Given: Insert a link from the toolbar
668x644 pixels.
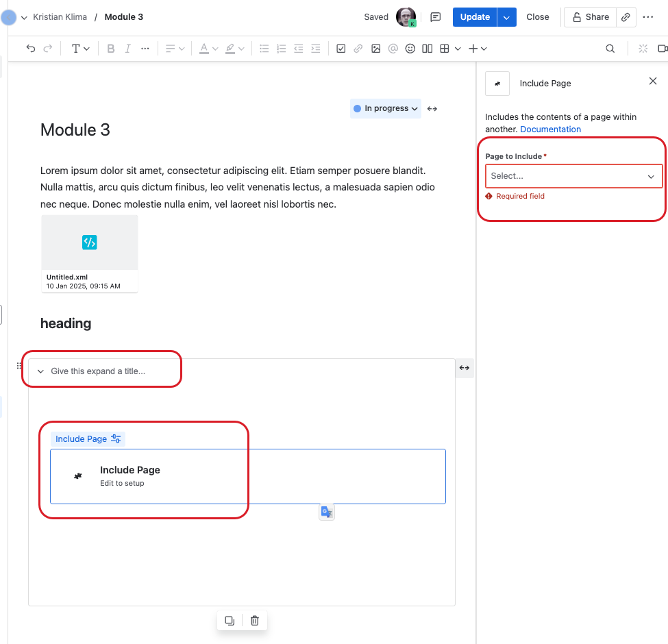Looking at the screenshot, I should coord(358,49).
